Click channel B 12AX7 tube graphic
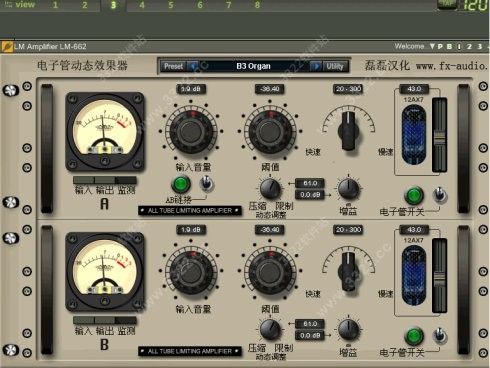This screenshot has width=490, height=368. tap(414, 276)
